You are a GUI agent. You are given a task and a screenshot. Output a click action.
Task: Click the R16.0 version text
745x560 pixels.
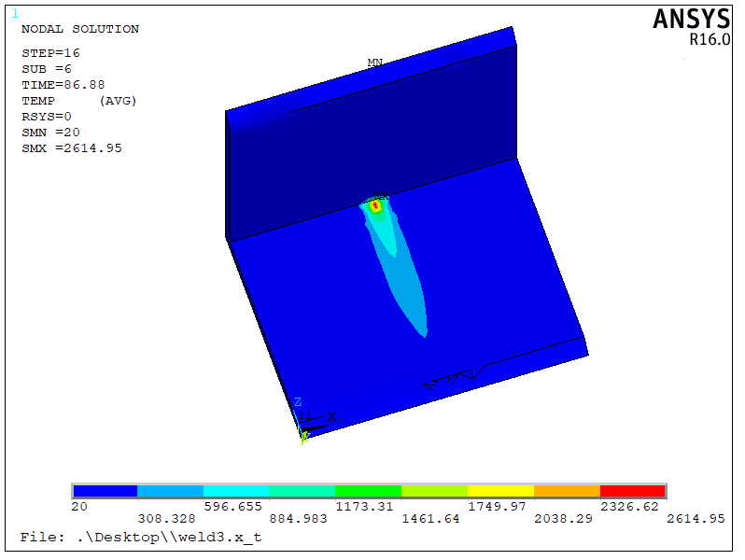click(710, 39)
